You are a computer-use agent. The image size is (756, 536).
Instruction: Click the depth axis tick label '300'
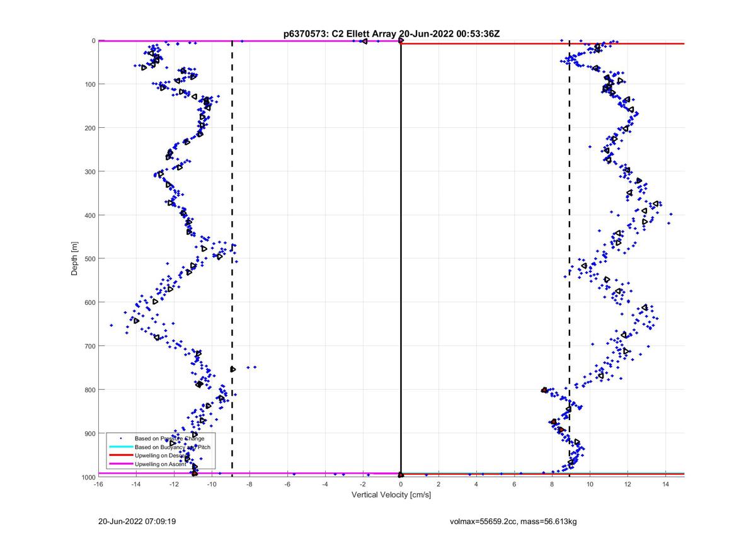coord(89,171)
